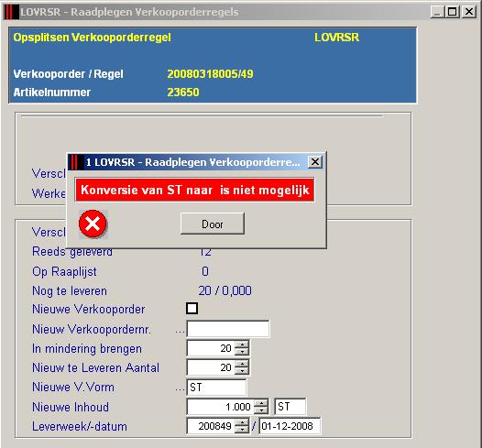This screenshot has height=448, width=482.
Task: Decrease In mindering brengen with down arrow
Action: 242,352
